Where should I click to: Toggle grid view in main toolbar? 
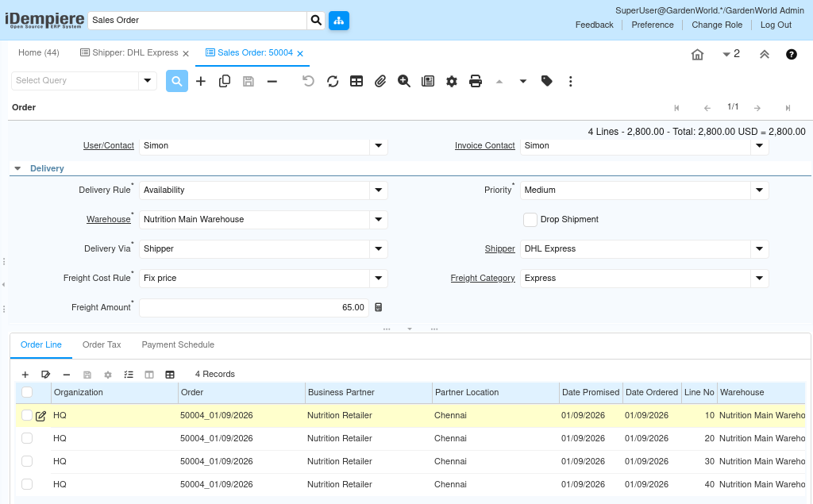pos(356,81)
